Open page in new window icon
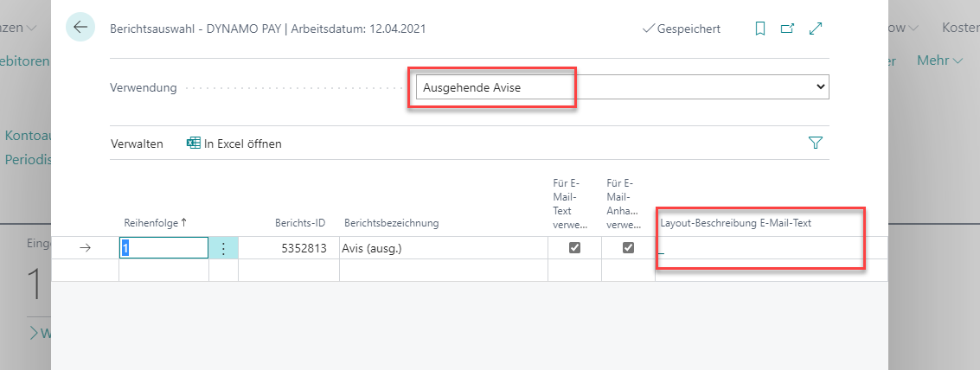 coord(787,29)
